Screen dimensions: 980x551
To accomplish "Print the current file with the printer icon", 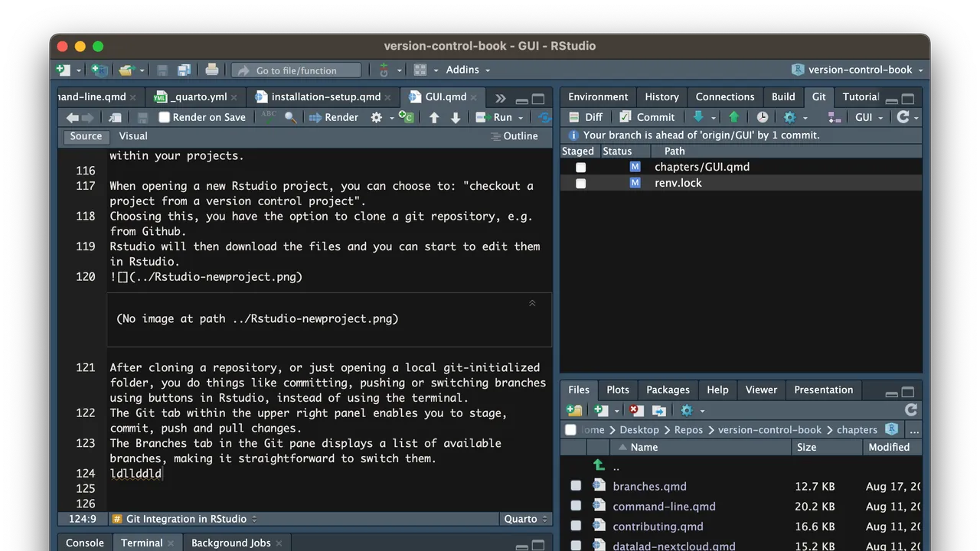I will click(212, 70).
